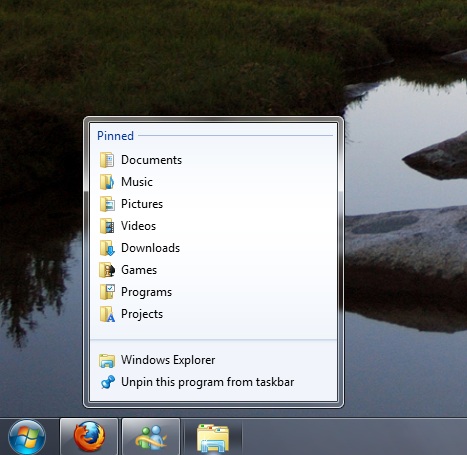Click the Programs folder icon

(107, 292)
